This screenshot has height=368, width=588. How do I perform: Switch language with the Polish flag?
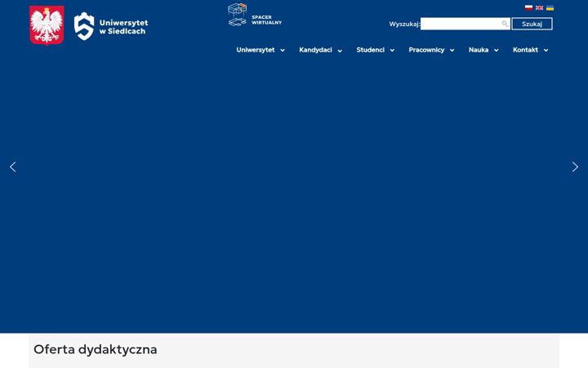[528, 8]
